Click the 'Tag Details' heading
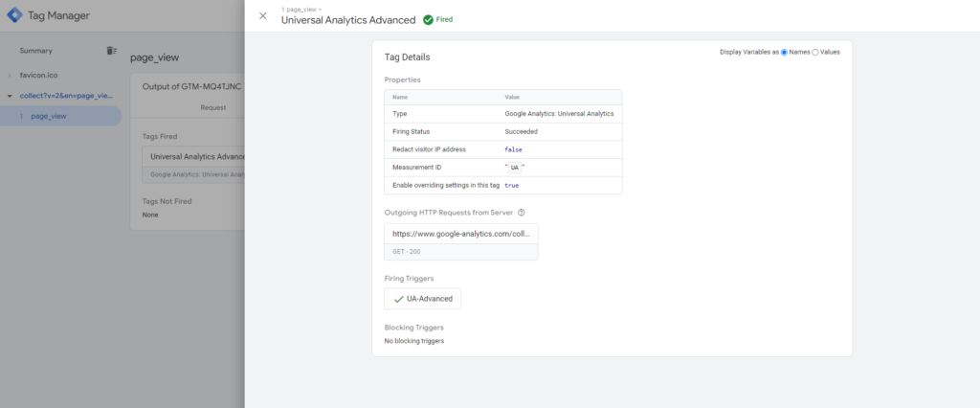980x408 pixels. click(407, 57)
